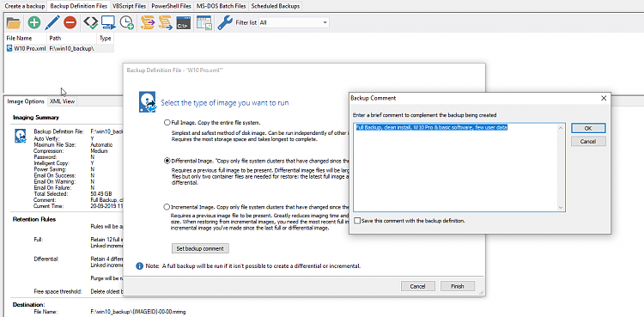Select Full Image radio option

tap(167, 123)
